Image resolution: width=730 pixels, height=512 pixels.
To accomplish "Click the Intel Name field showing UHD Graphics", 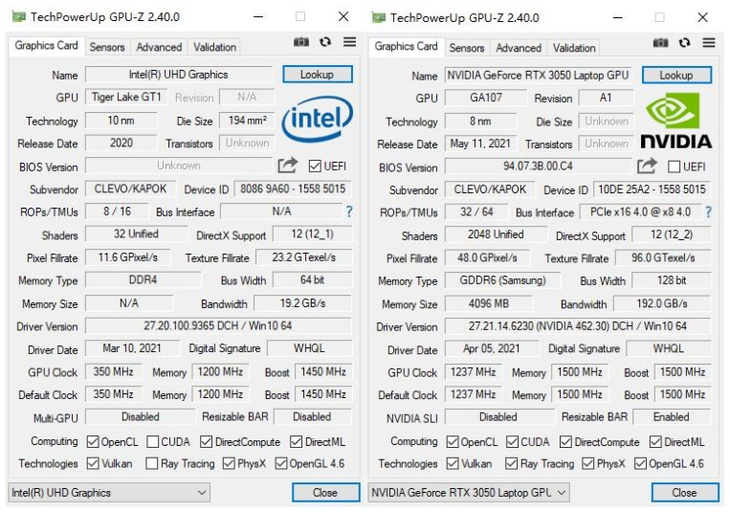I will click(178, 75).
